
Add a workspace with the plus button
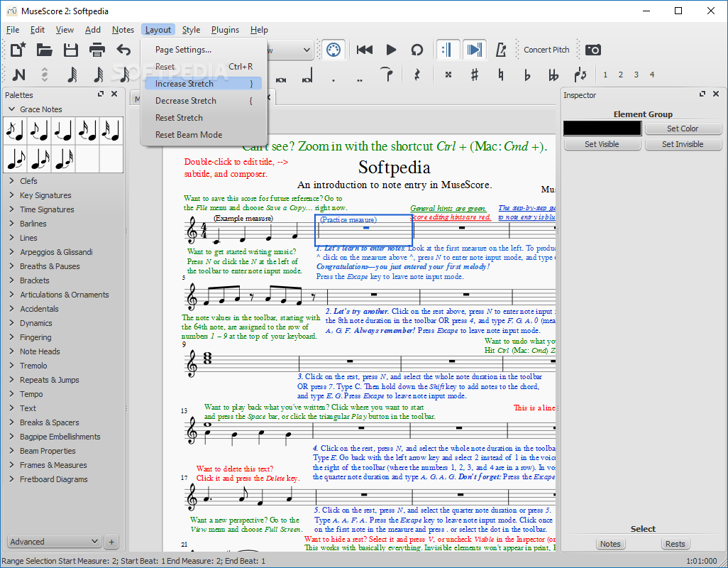click(x=111, y=542)
